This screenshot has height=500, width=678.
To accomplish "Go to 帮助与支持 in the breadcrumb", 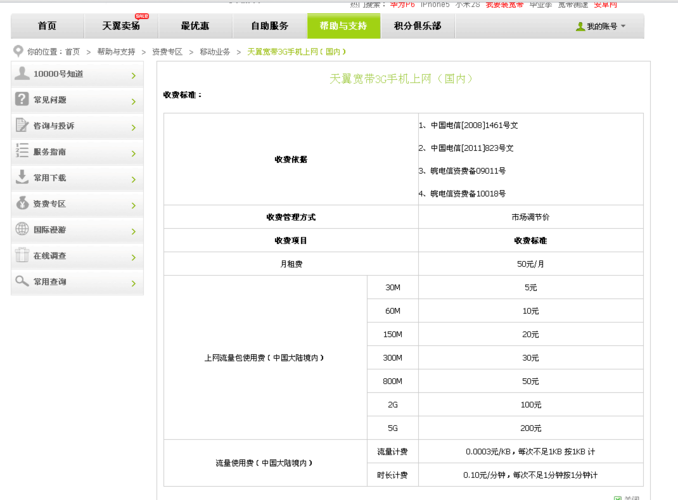I will (x=116, y=52).
